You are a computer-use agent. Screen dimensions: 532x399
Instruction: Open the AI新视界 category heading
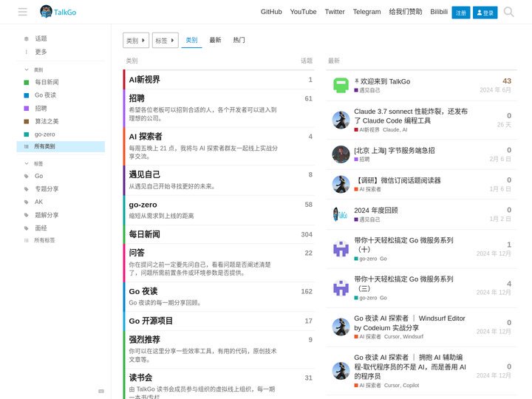[144, 80]
